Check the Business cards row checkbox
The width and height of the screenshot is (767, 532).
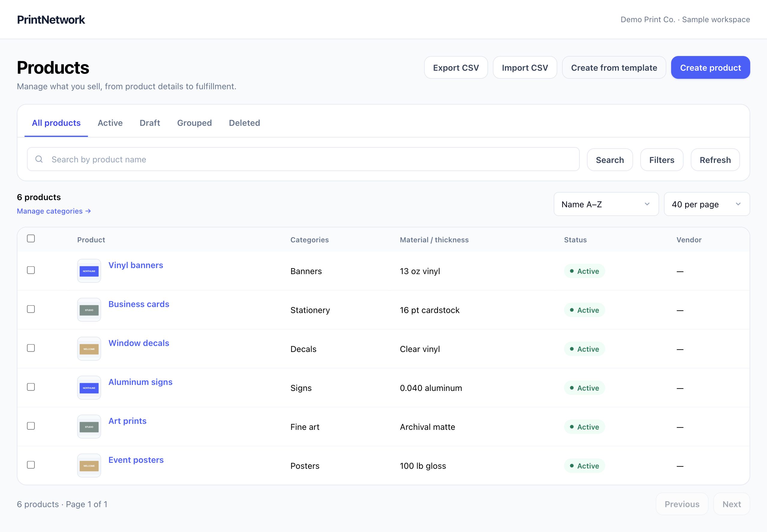[x=31, y=309]
